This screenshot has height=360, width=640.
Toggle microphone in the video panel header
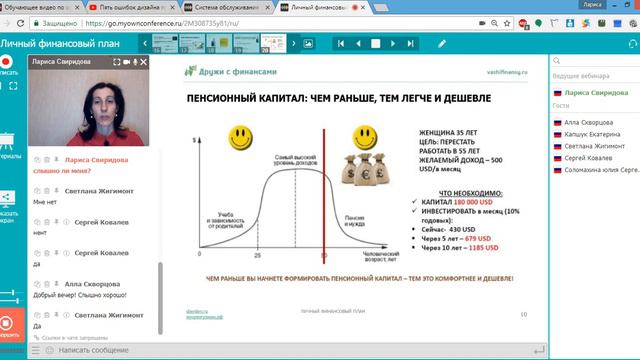pos(135,62)
